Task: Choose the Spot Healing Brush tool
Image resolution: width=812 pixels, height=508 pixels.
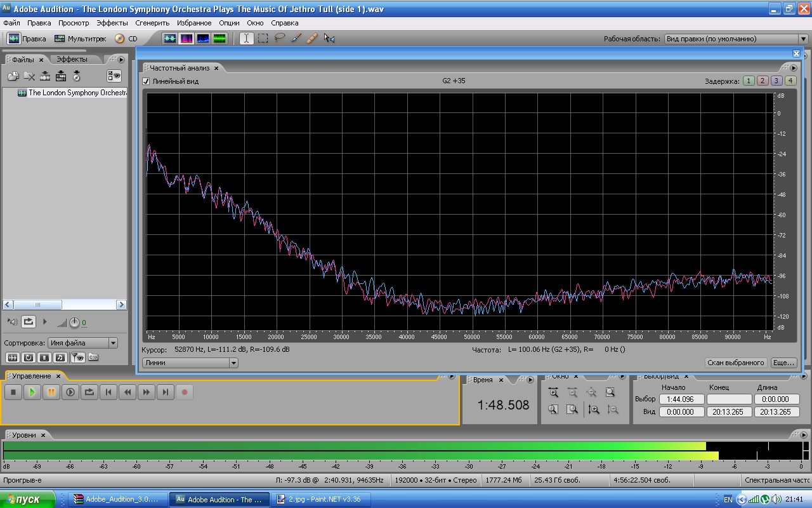Action: (x=312, y=38)
